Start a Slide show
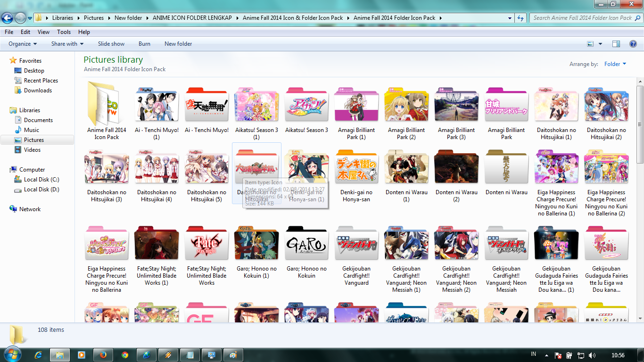Screen dimensions: 644x362 pos(111,44)
